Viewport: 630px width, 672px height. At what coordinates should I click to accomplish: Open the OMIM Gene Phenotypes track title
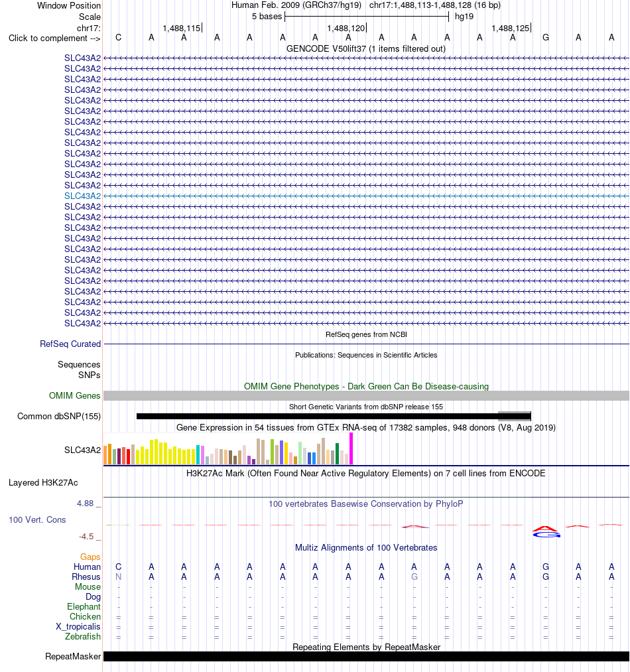click(x=367, y=386)
